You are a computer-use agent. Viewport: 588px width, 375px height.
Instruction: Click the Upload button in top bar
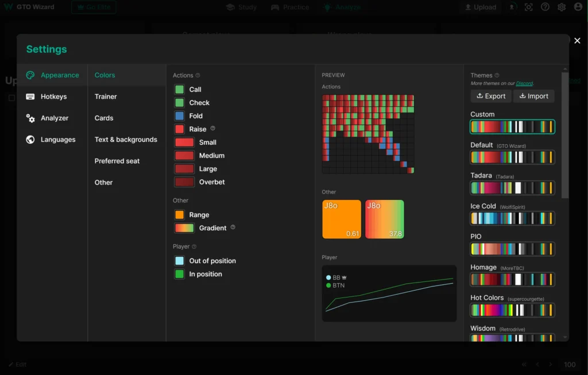[481, 7]
